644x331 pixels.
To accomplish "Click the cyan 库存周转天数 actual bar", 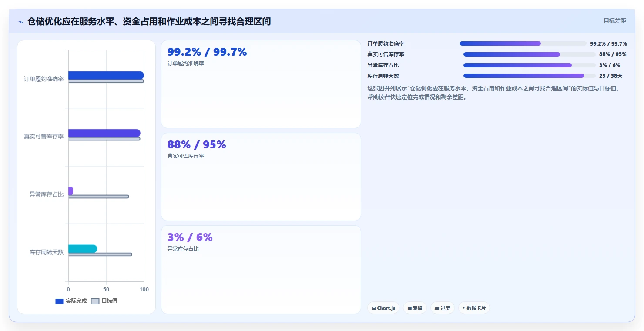I will 83,249.
